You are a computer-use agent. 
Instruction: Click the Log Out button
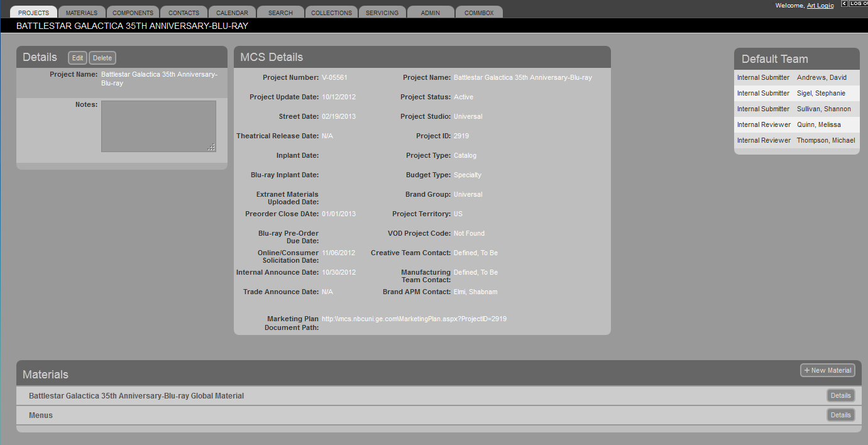[859, 4]
